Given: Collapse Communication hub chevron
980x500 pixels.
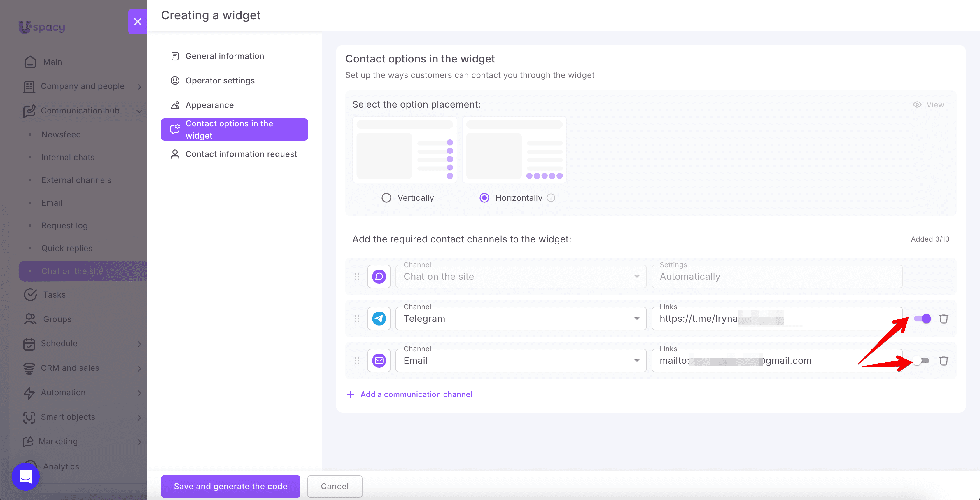Looking at the screenshot, I should coord(139,111).
